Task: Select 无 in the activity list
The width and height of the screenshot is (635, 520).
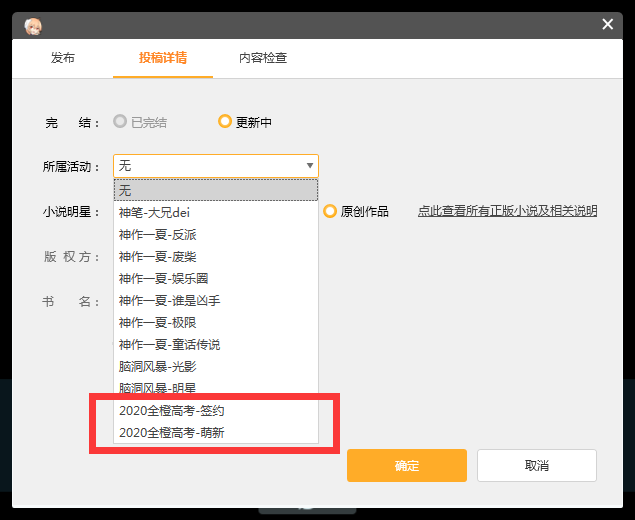Action: pos(216,190)
